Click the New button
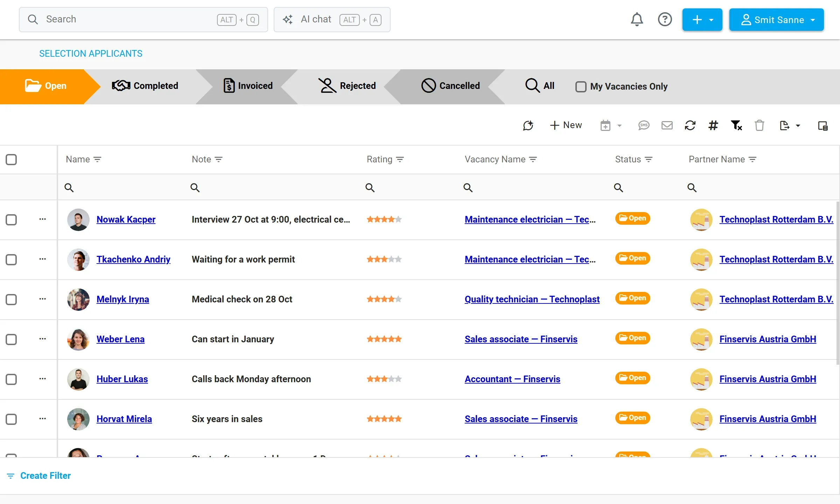The image size is (840, 504). [x=566, y=125]
